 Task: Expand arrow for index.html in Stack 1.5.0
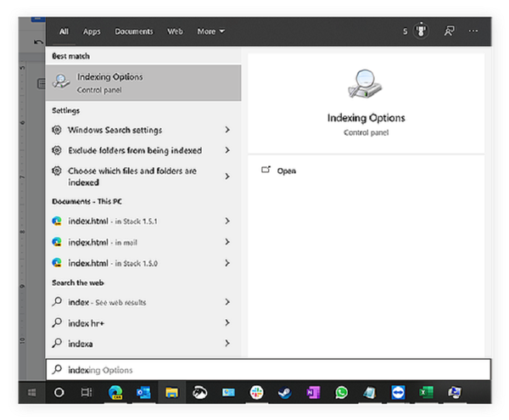[227, 263]
